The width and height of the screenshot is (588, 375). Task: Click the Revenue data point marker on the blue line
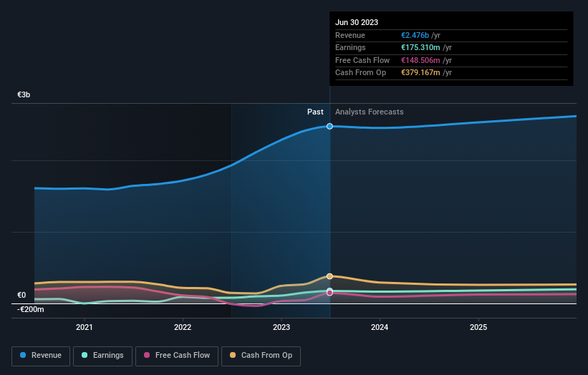329,126
